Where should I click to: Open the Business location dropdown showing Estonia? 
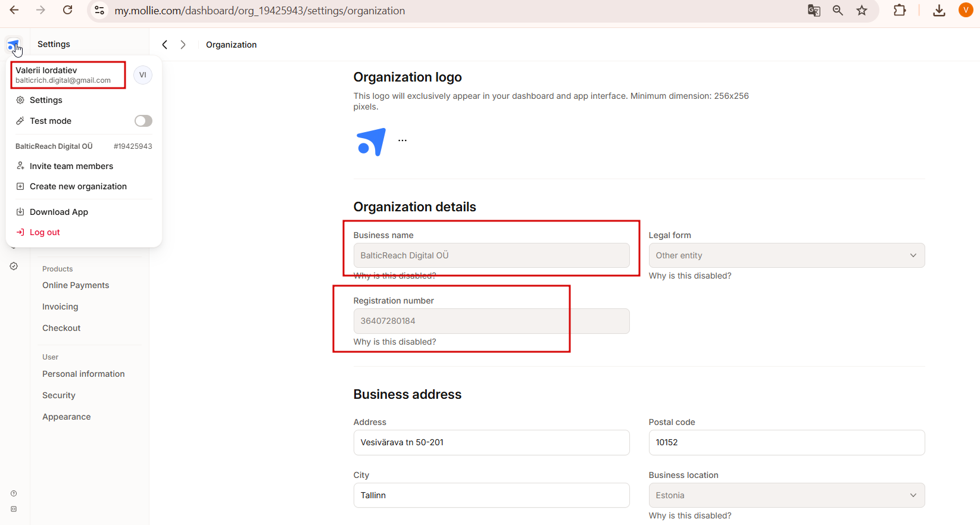(787, 495)
